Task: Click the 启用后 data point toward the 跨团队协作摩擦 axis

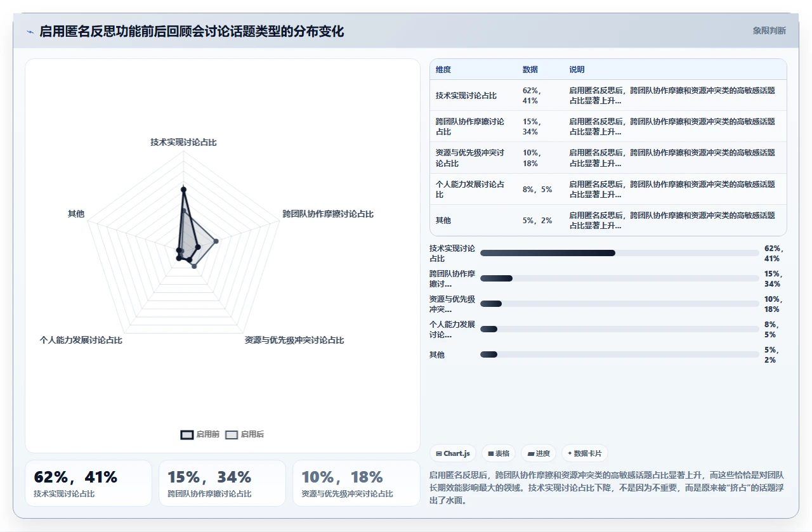Action: point(216,241)
